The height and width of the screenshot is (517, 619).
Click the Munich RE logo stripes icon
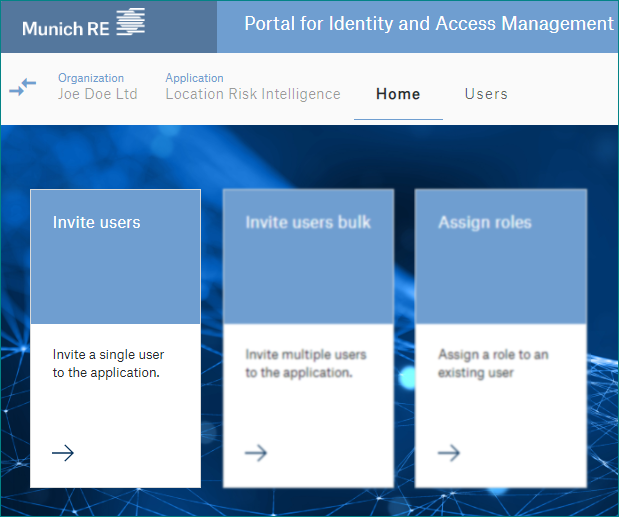pos(131,21)
